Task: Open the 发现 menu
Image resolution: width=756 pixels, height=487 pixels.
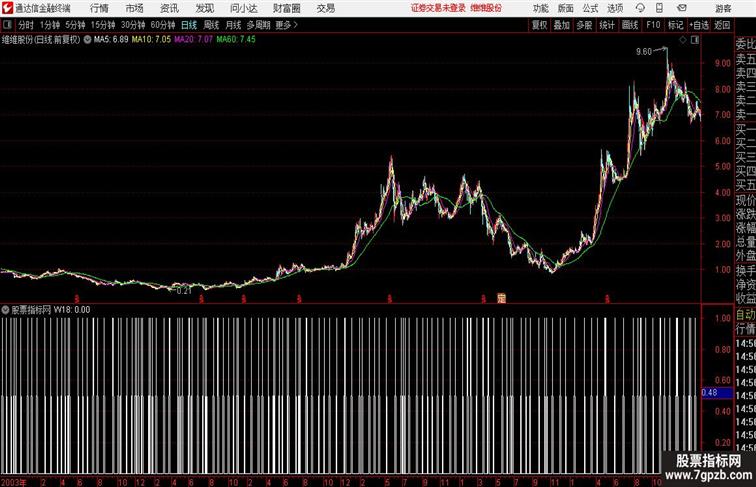Action: [204, 8]
